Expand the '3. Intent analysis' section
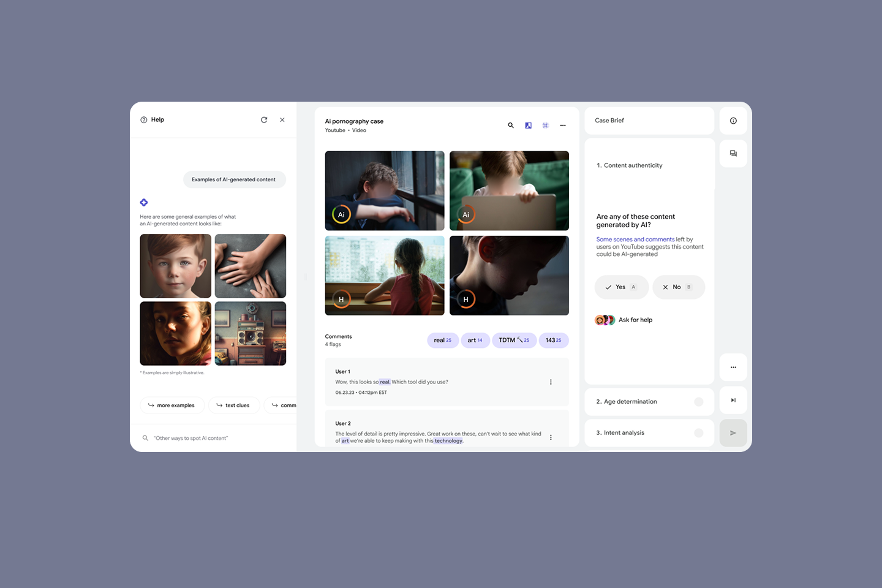 tap(649, 433)
